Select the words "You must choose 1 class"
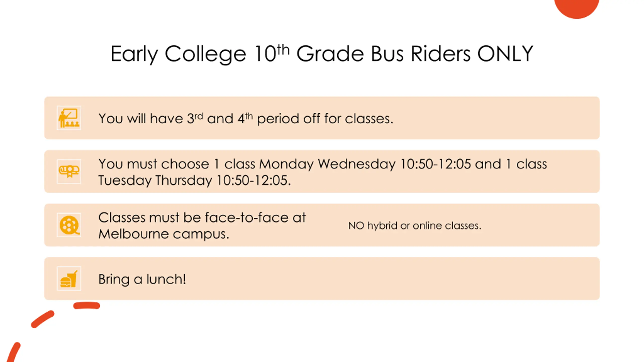This screenshot has width=644, height=362. coord(153,164)
